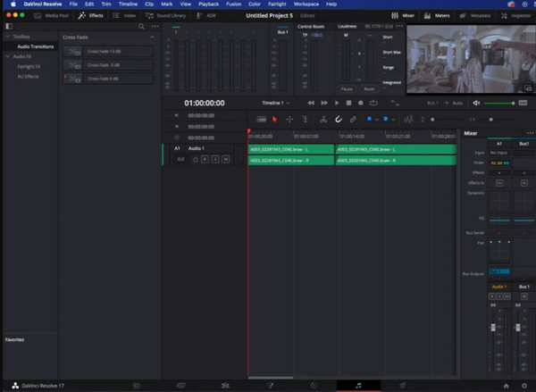This screenshot has width=536, height=392.
Task: Open the Timeline menu
Action: (128, 4)
